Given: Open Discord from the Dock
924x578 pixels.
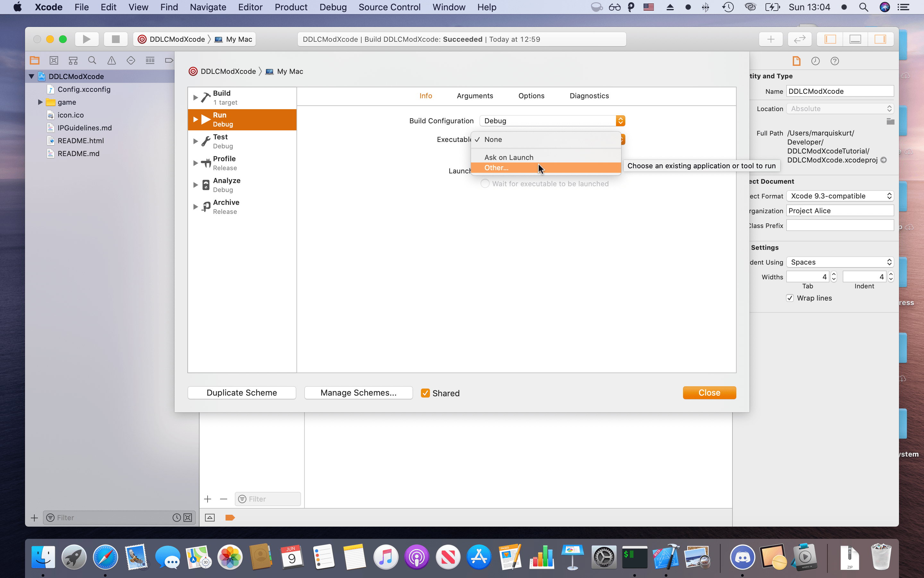Looking at the screenshot, I should pos(742,557).
